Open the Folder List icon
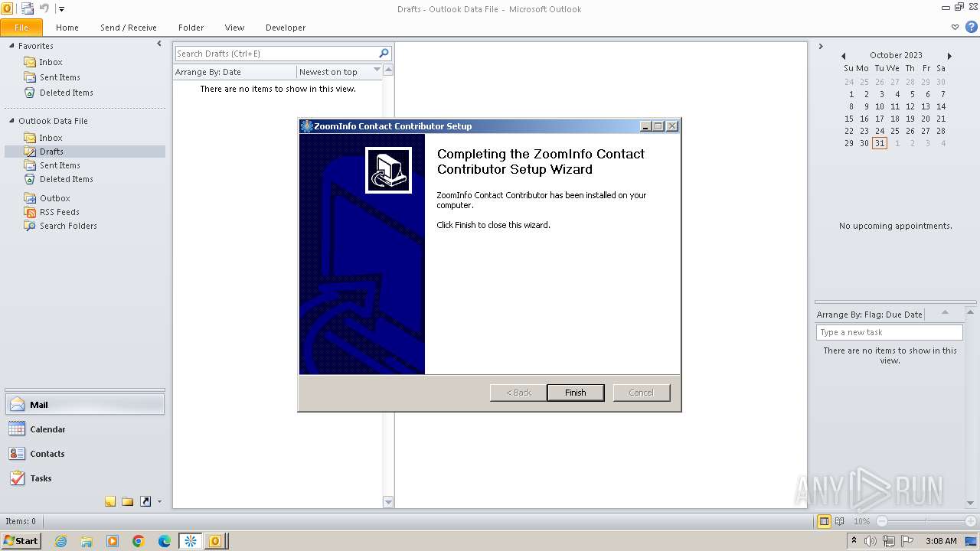The width and height of the screenshot is (980, 551). tap(128, 501)
